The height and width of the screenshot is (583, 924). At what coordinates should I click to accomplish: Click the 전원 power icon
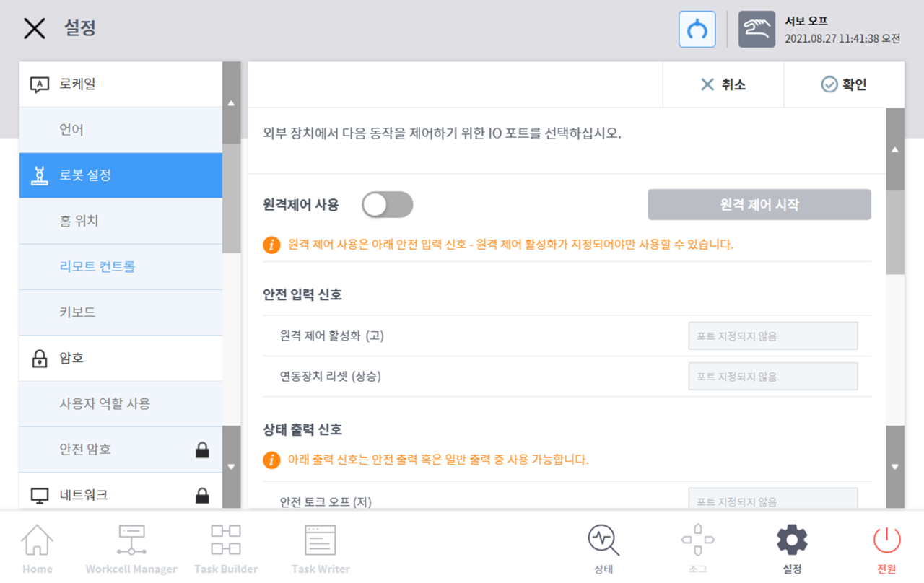point(886,547)
